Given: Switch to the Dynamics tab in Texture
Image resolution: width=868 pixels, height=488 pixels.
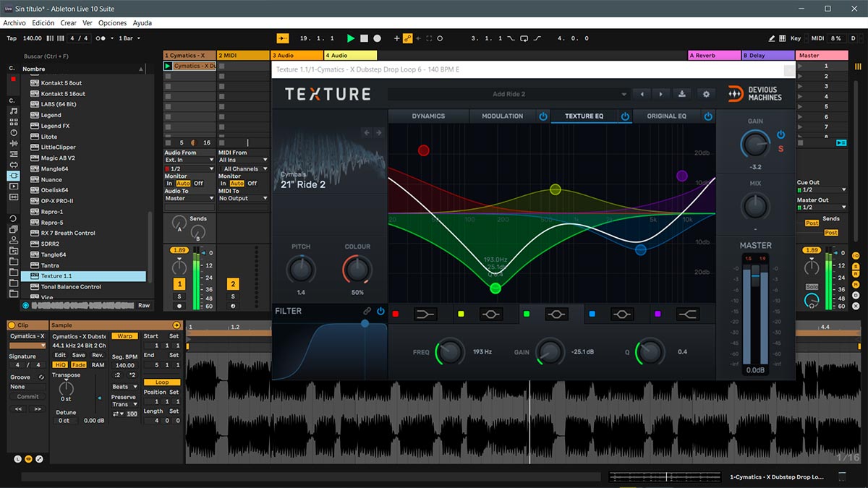Looking at the screenshot, I should coord(428,116).
